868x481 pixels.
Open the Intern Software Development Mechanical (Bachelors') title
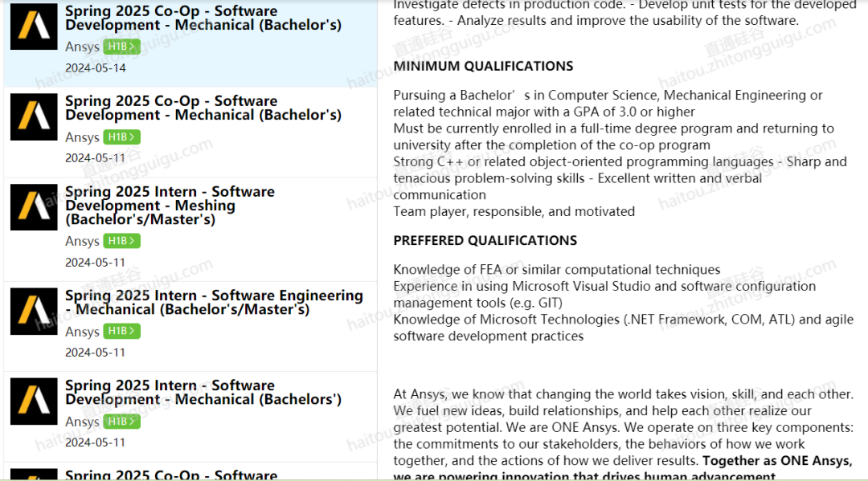pos(203,392)
